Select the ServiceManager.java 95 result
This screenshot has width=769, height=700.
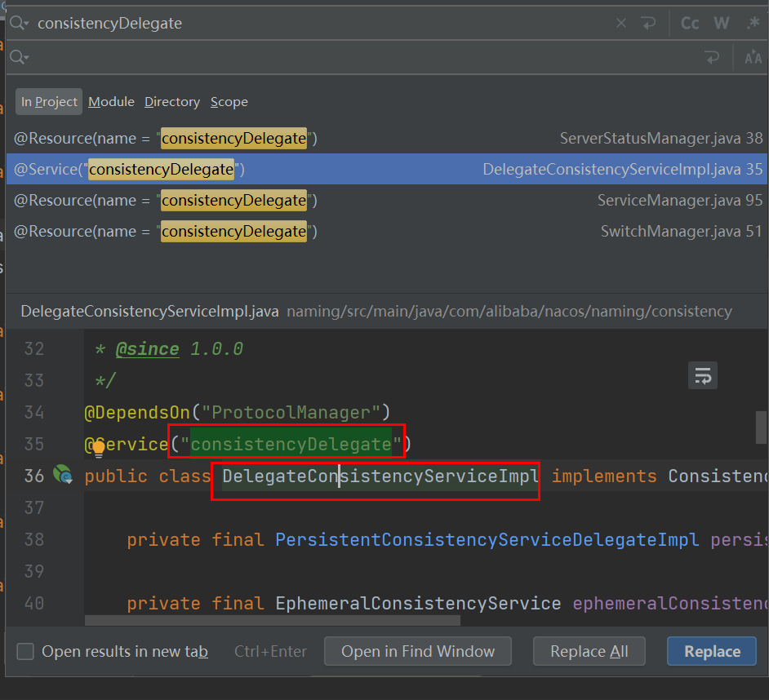tap(387, 200)
